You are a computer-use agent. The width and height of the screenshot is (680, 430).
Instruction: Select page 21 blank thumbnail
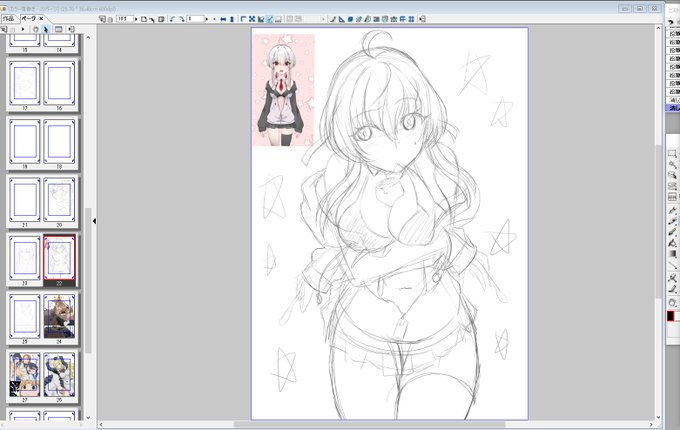25,200
